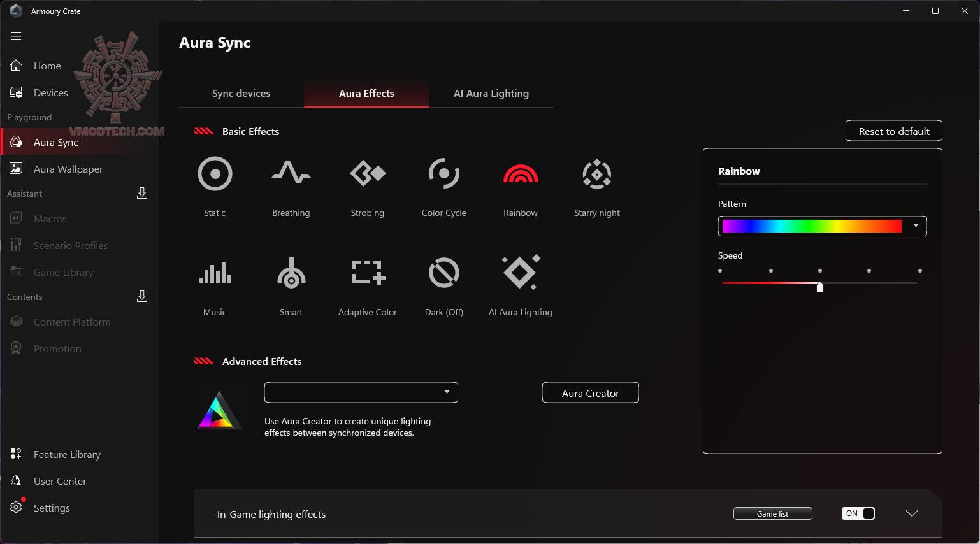Image resolution: width=980 pixels, height=544 pixels.
Task: Maximize the Armoury Crate window
Action: coord(935,11)
